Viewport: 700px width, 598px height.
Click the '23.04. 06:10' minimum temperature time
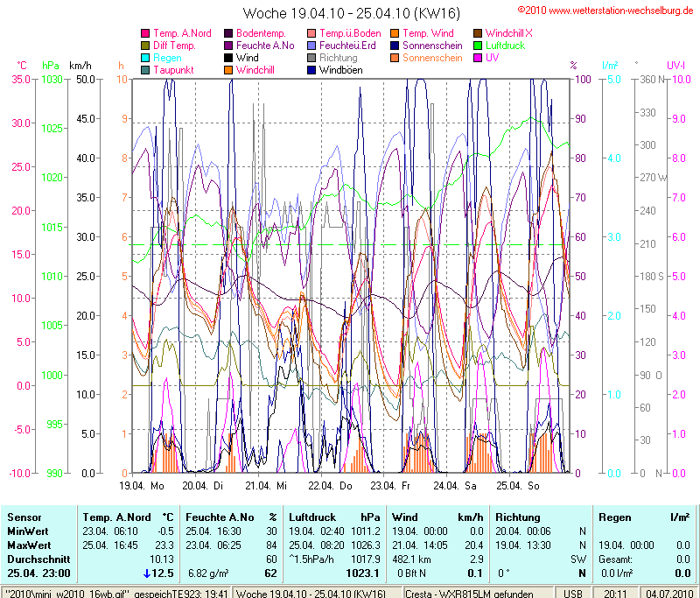tap(110, 531)
